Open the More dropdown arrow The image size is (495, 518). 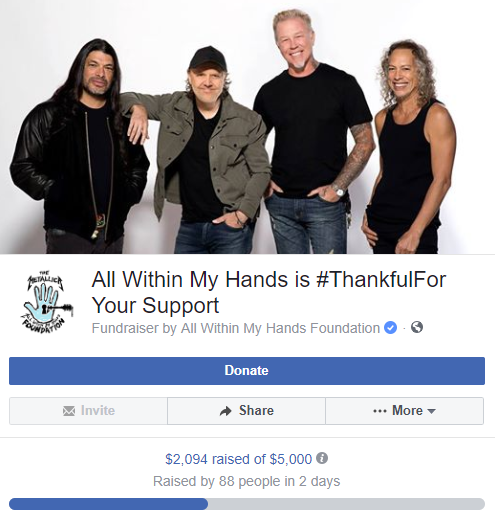(x=431, y=411)
